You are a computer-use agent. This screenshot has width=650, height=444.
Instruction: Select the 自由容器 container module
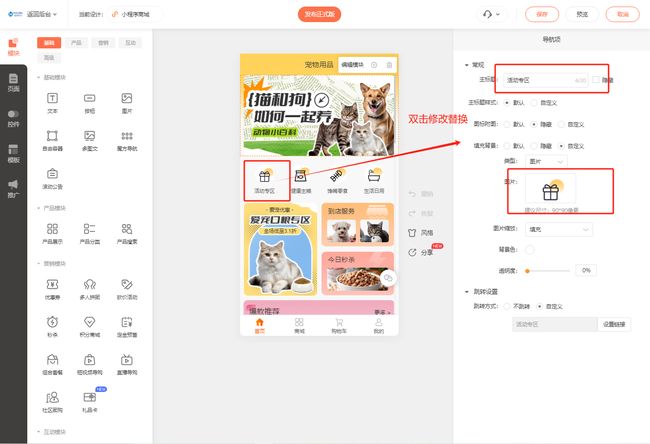(x=52, y=140)
